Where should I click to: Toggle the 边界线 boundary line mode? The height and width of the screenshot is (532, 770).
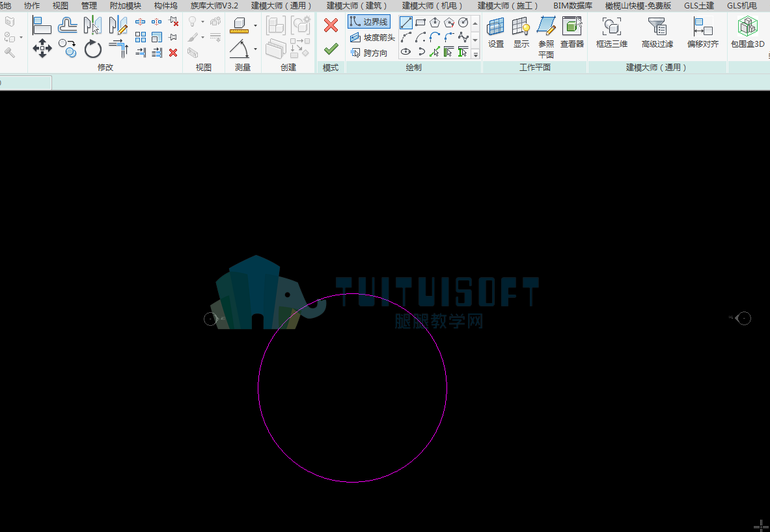[x=369, y=22]
